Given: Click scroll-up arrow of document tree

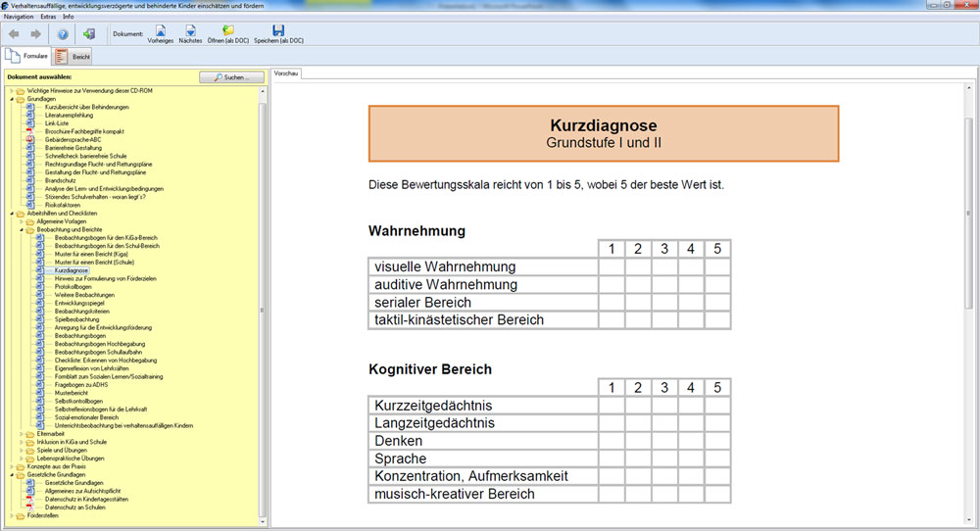Looking at the screenshot, I should pos(263,91).
